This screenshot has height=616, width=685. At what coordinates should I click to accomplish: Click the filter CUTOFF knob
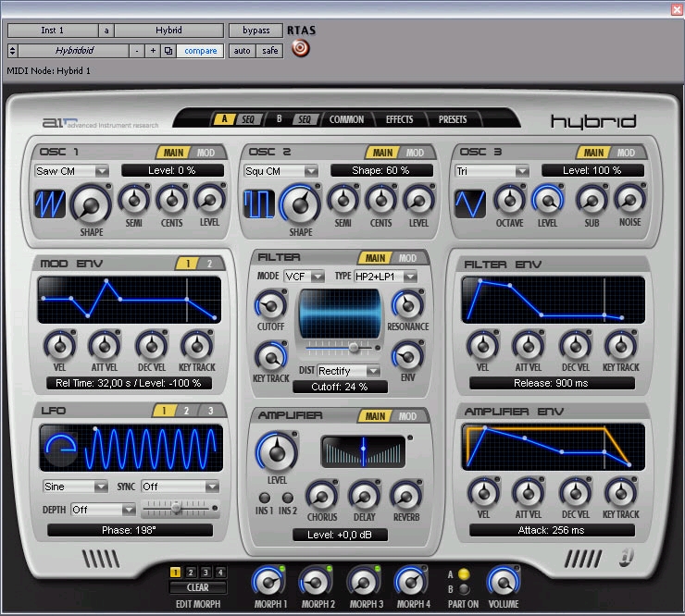(x=271, y=305)
